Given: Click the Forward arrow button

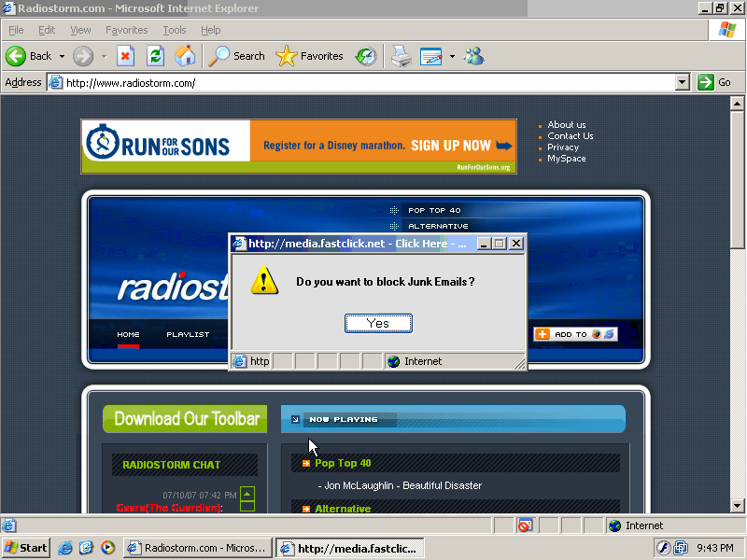Looking at the screenshot, I should (x=83, y=56).
